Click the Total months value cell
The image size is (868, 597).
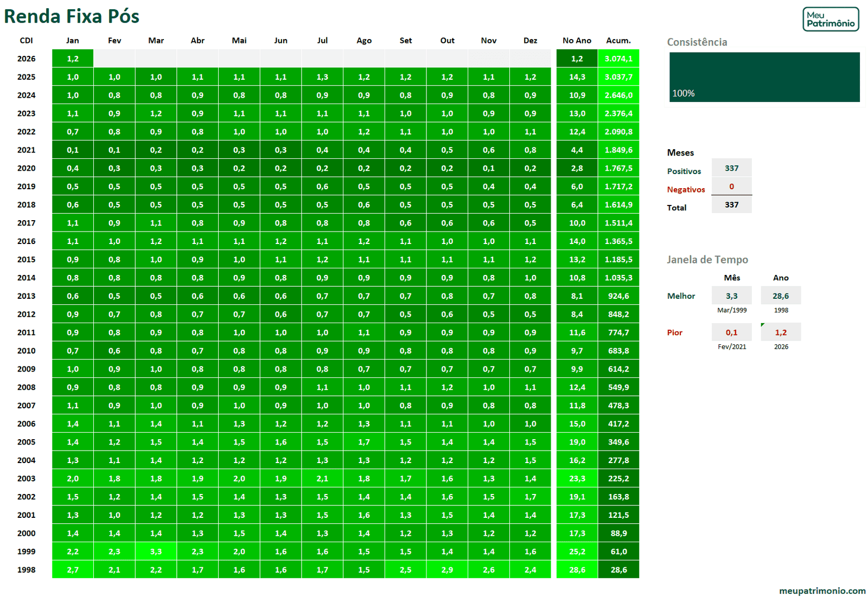point(731,205)
